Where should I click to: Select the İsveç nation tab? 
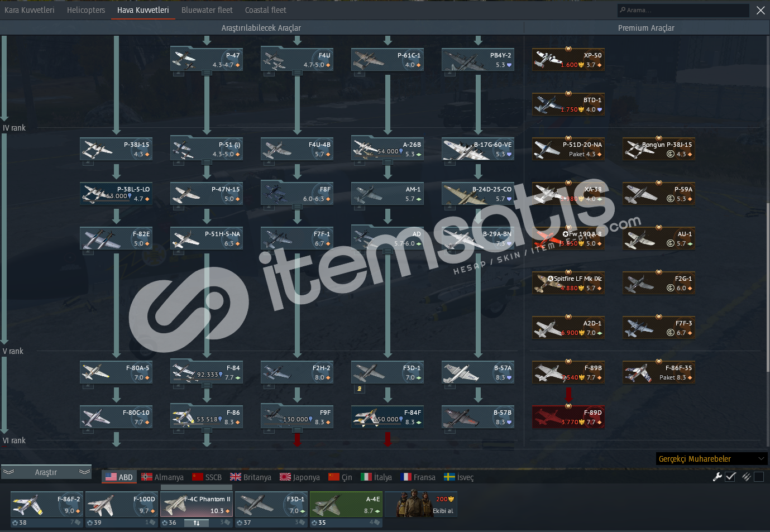tap(459, 477)
